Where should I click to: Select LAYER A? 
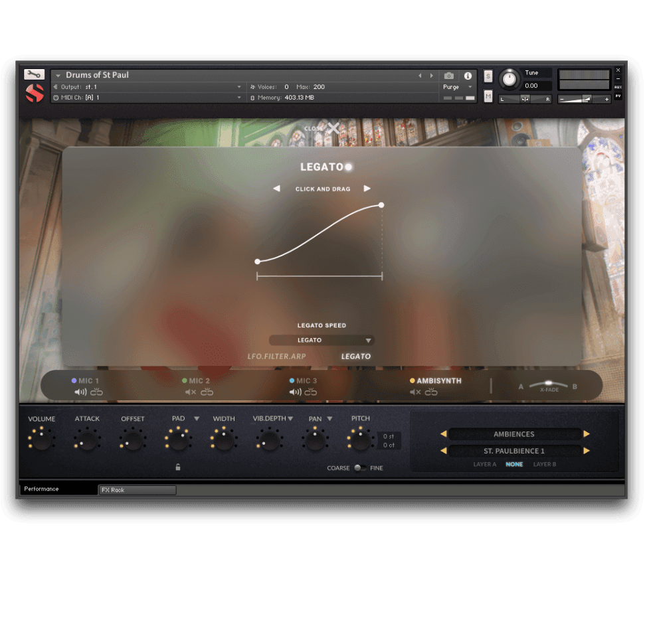pos(484,464)
